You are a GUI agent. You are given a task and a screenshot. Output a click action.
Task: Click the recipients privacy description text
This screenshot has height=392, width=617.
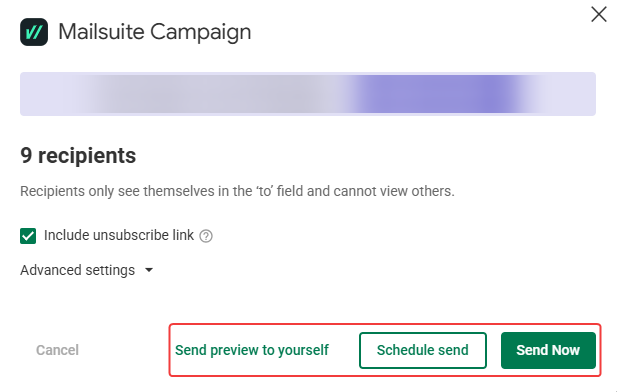click(x=237, y=191)
